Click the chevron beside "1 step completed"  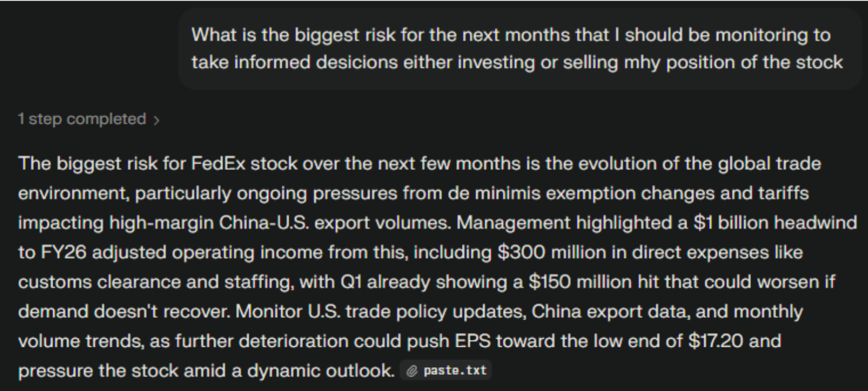[x=156, y=120]
